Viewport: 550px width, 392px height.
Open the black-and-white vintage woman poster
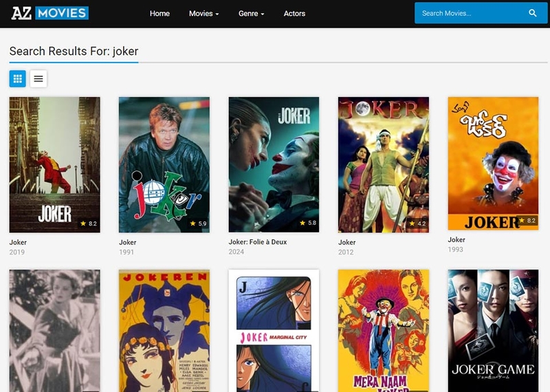(x=55, y=331)
